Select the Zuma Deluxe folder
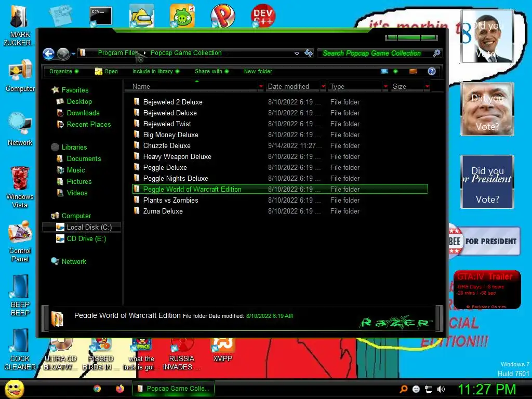532x399 pixels. 280,211
